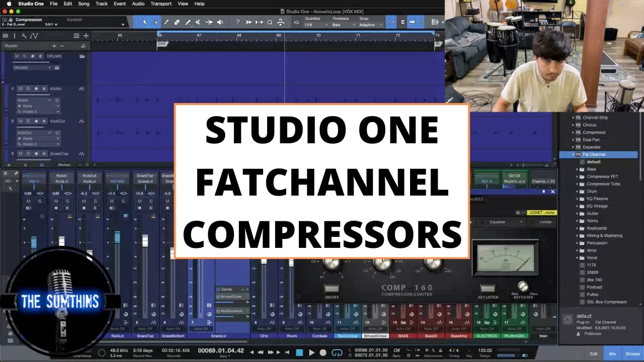The height and width of the screenshot is (362, 644).
Task: Open the Apple menu
Action: click(x=9, y=4)
